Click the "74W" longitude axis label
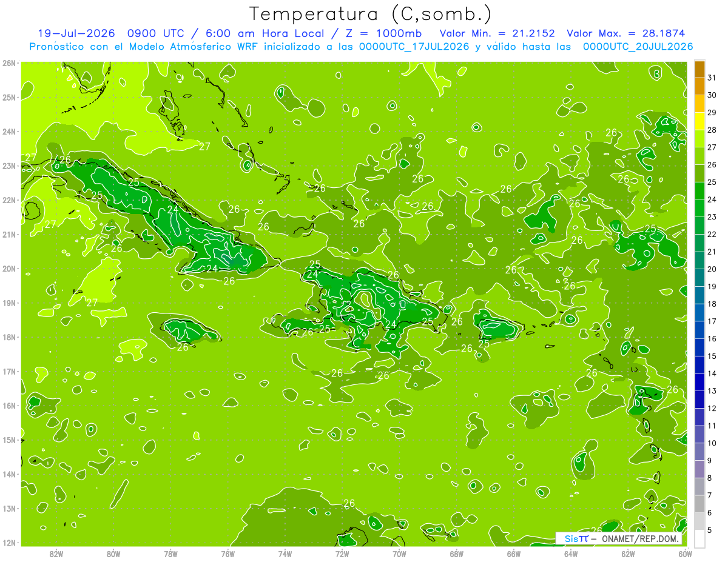Screen dimensions: 728x562 coord(285,554)
